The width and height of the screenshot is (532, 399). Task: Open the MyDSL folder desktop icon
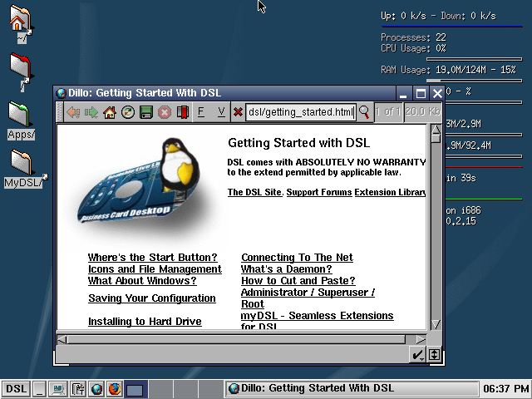(x=24, y=169)
